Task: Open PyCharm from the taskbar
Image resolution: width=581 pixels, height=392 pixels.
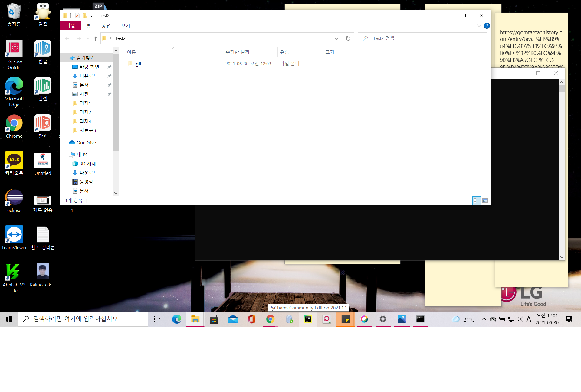Action: coord(308,319)
